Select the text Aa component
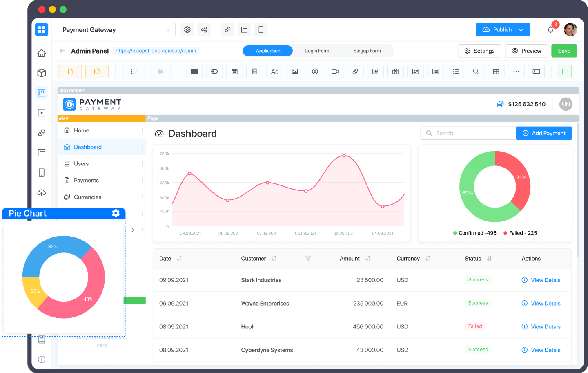The image size is (588, 373). click(x=275, y=71)
